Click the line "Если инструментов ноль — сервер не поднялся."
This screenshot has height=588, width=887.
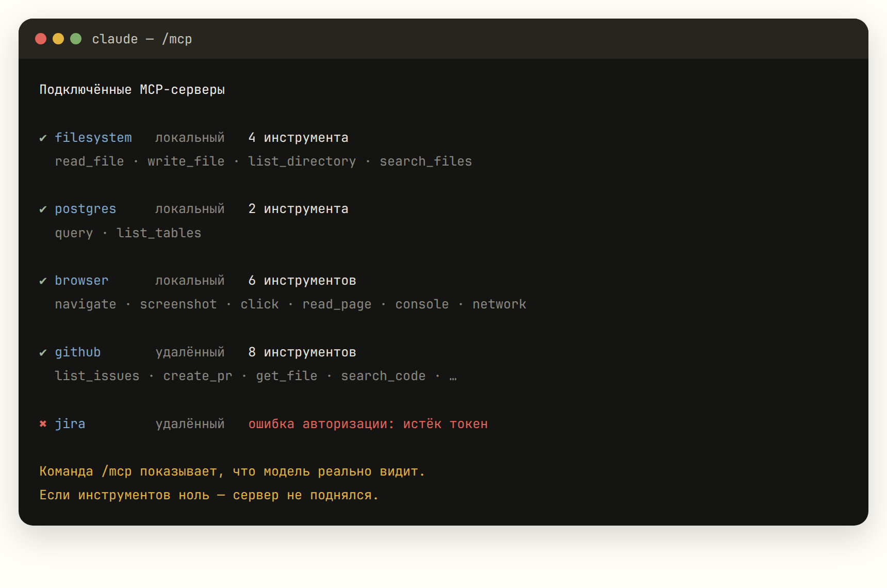pyautogui.click(x=209, y=495)
